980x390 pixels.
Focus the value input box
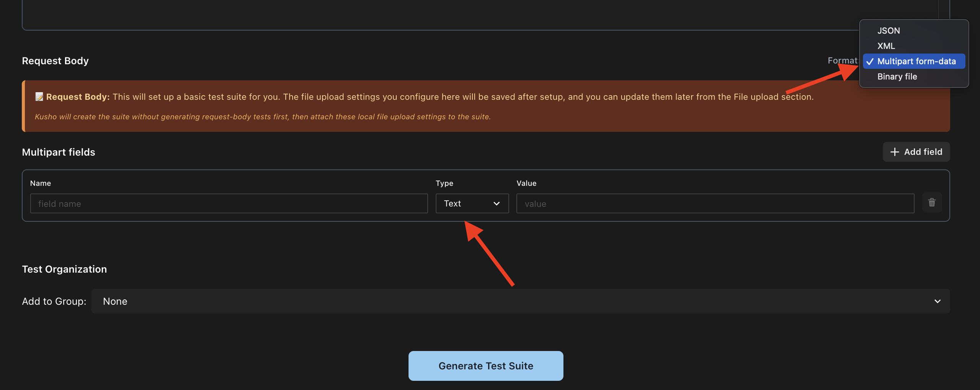(x=715, y=203)
